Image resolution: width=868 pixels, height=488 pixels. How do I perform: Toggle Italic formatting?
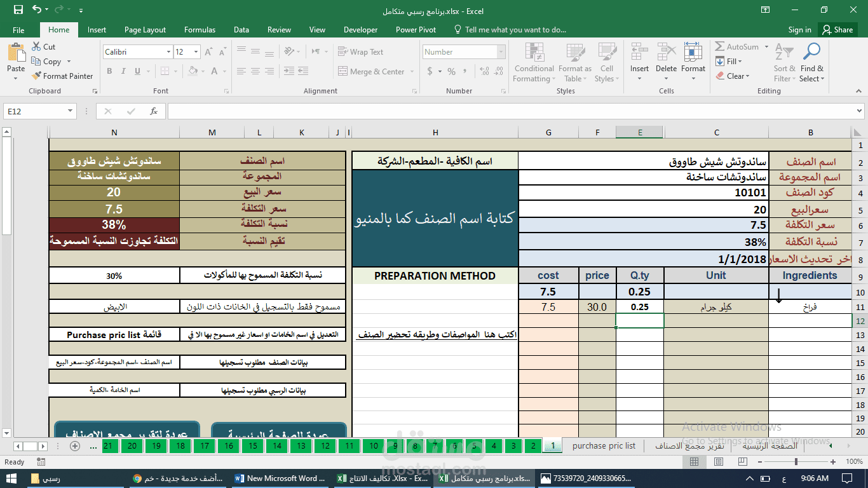click(125, 72)
